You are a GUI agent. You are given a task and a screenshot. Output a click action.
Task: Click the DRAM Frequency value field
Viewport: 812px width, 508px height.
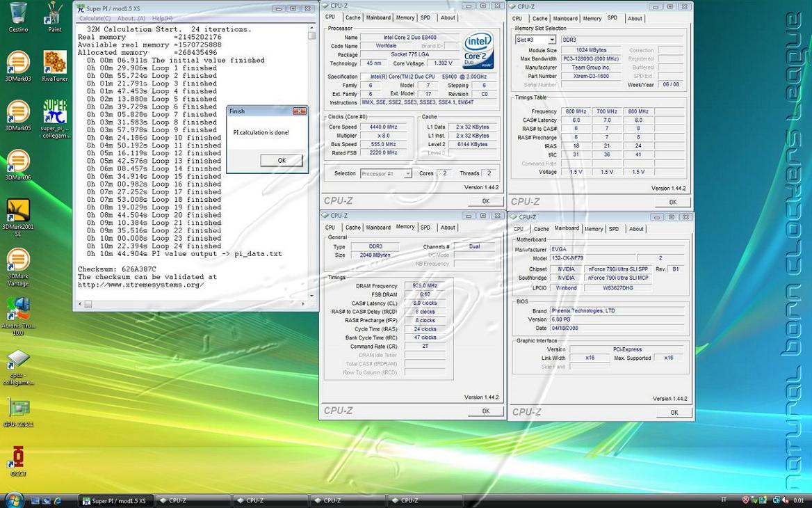pyautogui.click(x=425, y=285)
